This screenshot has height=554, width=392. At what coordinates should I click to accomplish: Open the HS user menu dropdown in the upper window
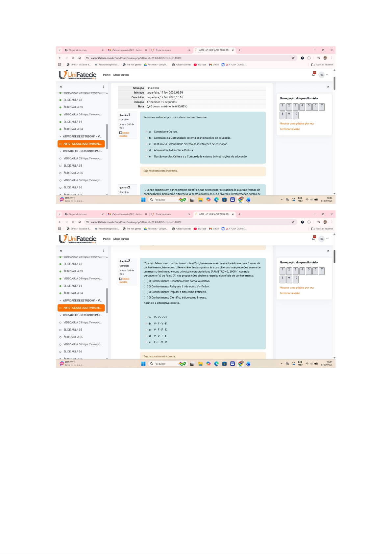pos(323,75)
